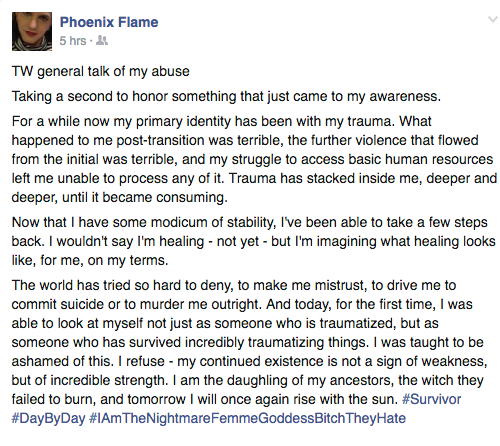Click the paragraph beginning Now that I have
This screenshot has width=500, height=446.
click(x=253, y=241)
